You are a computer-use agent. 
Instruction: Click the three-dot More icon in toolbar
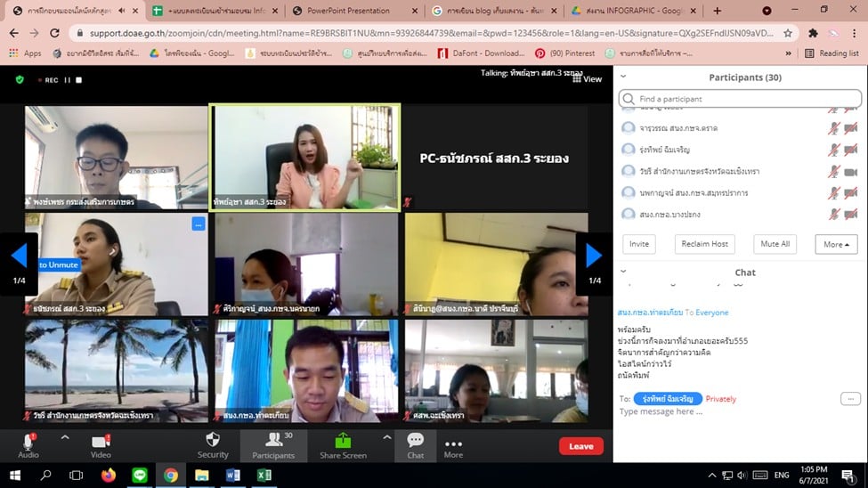pos(453,444)
